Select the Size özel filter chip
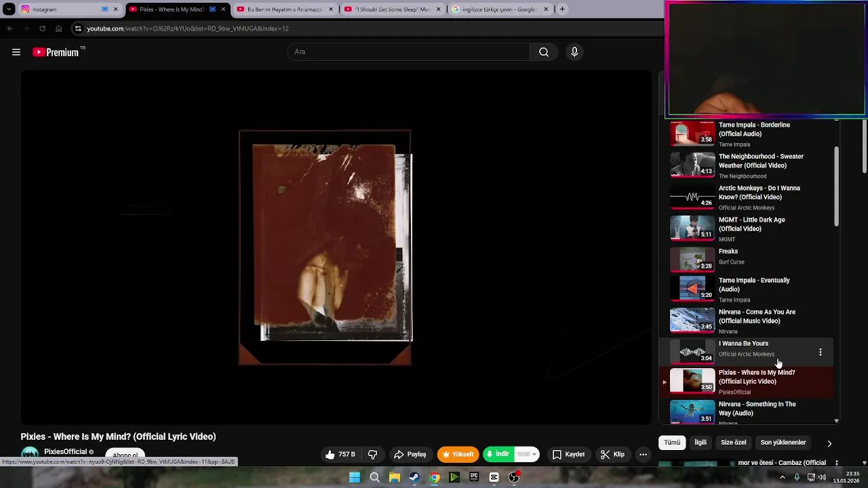The width and height of the screenshot is (868, 488). tap(733, 443)
